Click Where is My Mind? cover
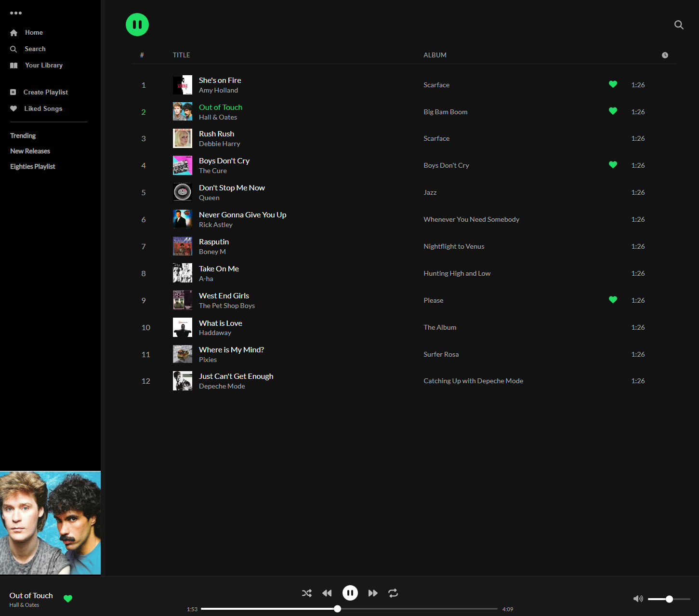 point(183,354)
